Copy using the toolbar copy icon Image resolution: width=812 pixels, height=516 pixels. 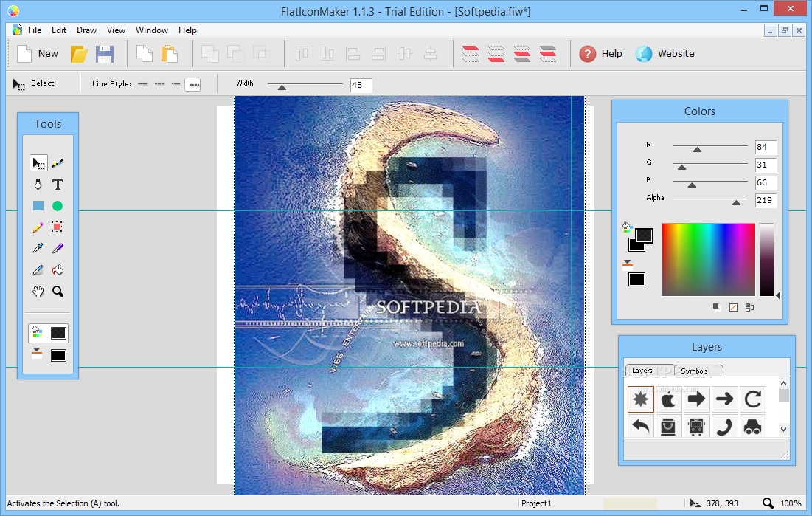(144, 54)
